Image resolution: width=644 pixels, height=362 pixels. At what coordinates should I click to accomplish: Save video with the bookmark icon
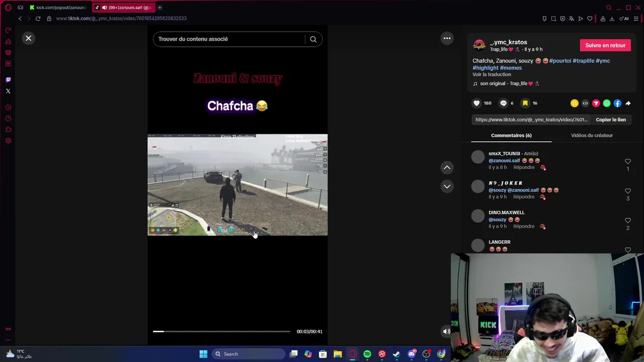pyautogui.click(x=525, y=103)
